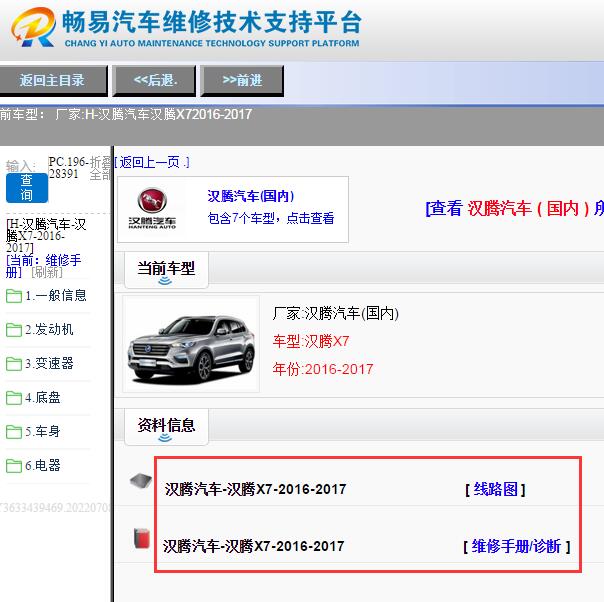Expand 3.变速器 tree item
604x602 pixels.
tap(49, 363)
